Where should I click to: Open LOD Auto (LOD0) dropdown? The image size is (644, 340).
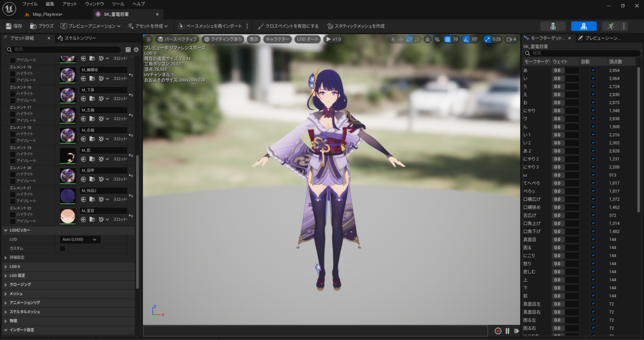coord(80,240)
